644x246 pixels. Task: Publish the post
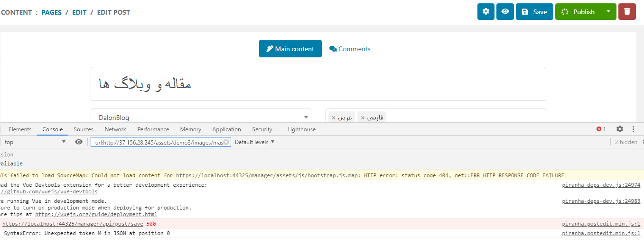(x=578, y=12)
